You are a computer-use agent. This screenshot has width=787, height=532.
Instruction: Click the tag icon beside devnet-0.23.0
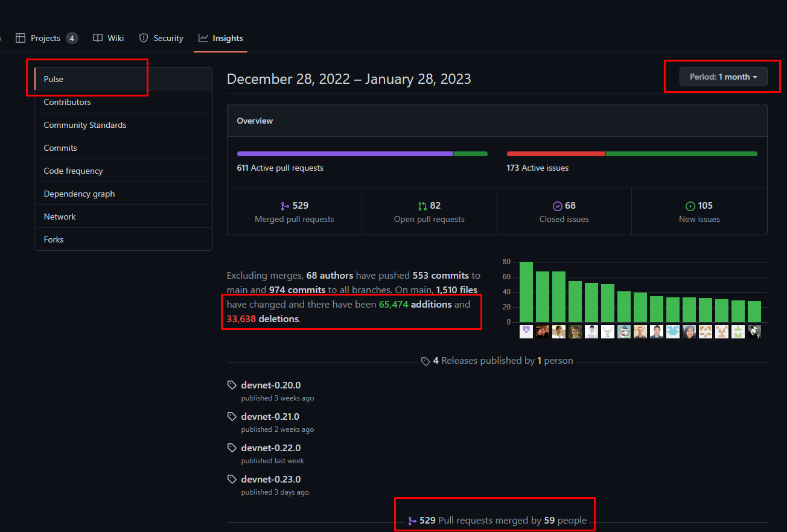[232, 479]
